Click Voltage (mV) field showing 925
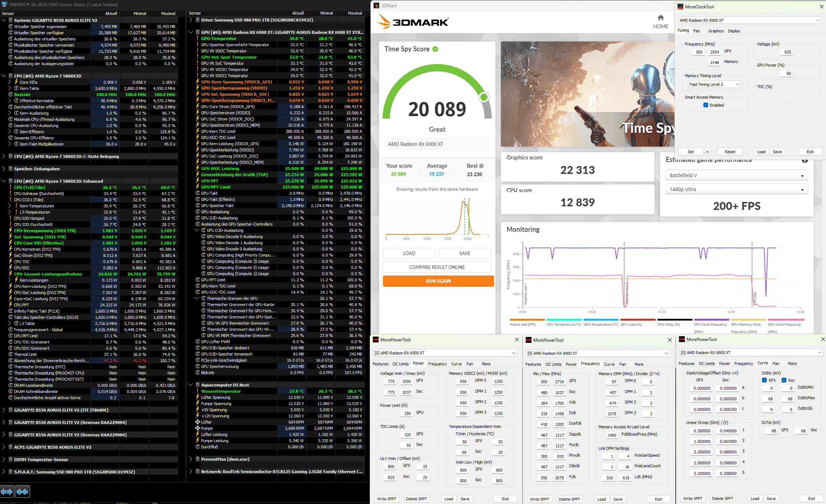This screenshot has height=504, width=826. (787, 52)
